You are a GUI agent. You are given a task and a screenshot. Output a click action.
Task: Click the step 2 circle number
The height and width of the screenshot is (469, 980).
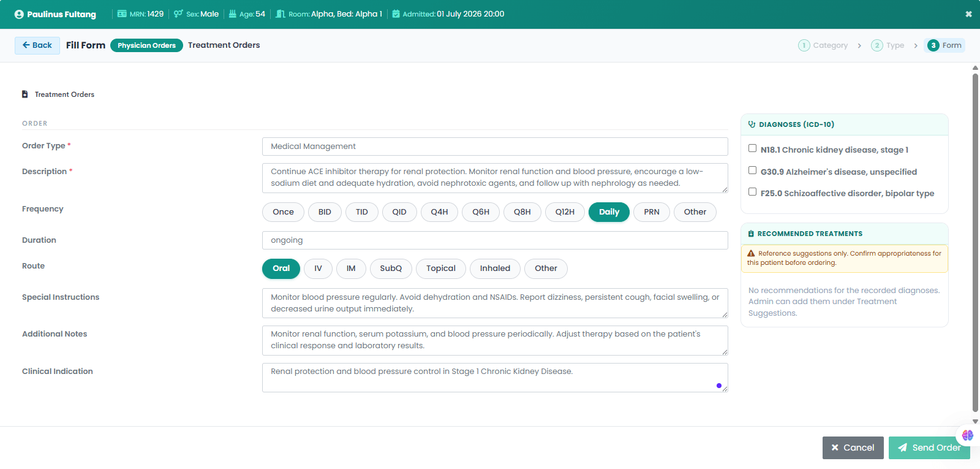[x=877, y=45]
